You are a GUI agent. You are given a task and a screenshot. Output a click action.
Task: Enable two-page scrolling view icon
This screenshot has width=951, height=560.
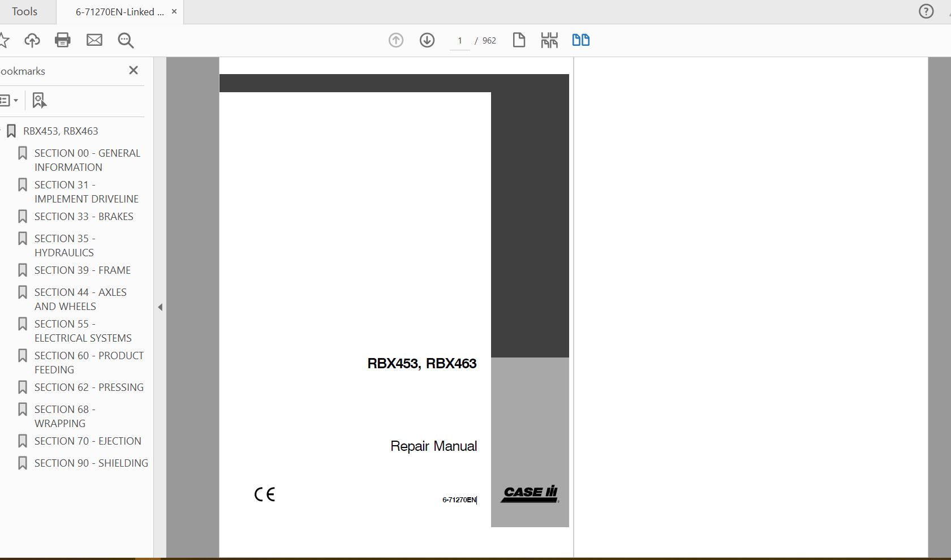coord(582,40)
